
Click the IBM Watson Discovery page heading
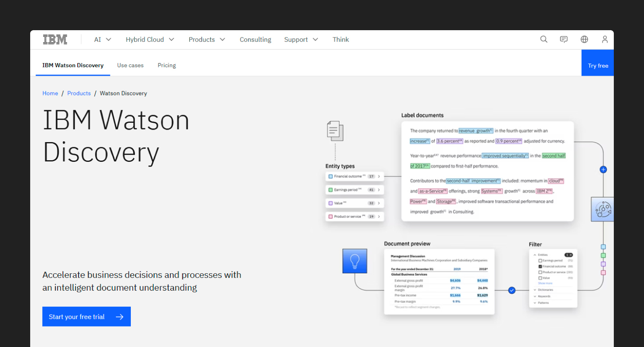point(116,136)
